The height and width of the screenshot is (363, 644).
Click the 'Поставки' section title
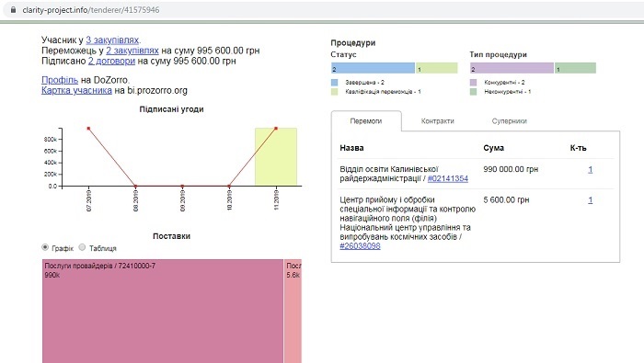[x=172, y=236]
